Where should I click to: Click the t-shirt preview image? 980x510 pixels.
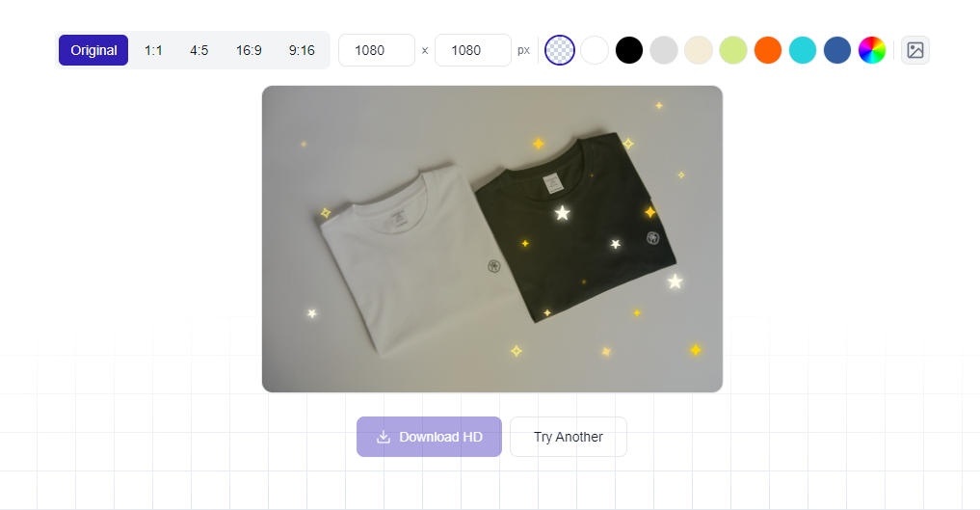click(x=491, y=239)
